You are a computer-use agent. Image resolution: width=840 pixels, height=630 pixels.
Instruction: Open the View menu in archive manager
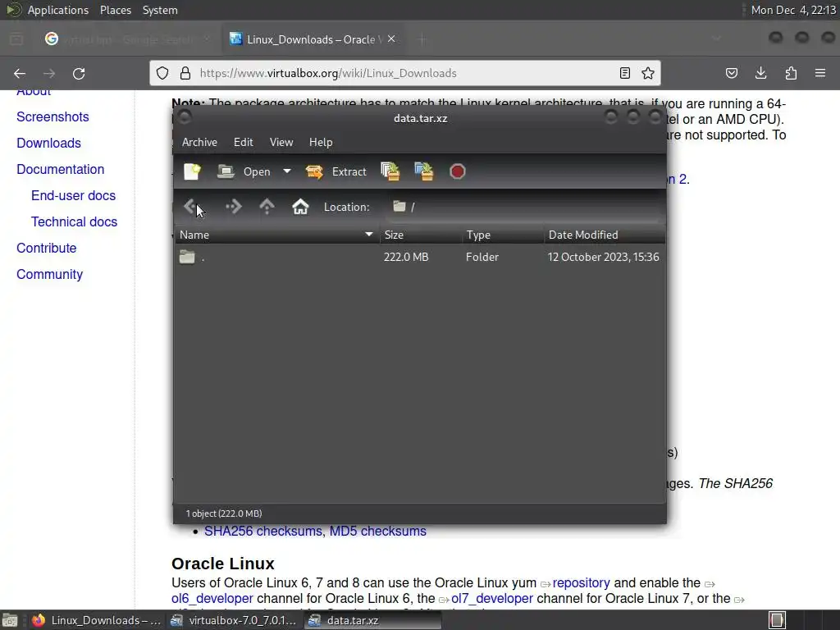[x=281, y=142]
